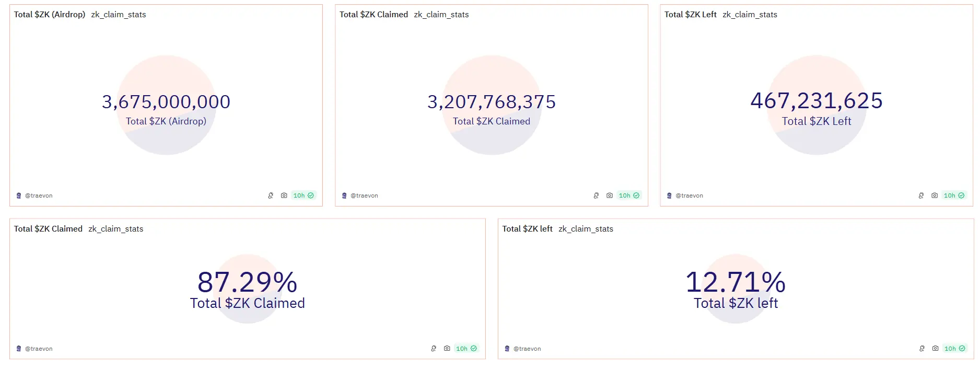The width and height of the screenshot is (980, 368).
Task: Click camera icon on Total $ZK (Airdrop) card
Action: 284,195
